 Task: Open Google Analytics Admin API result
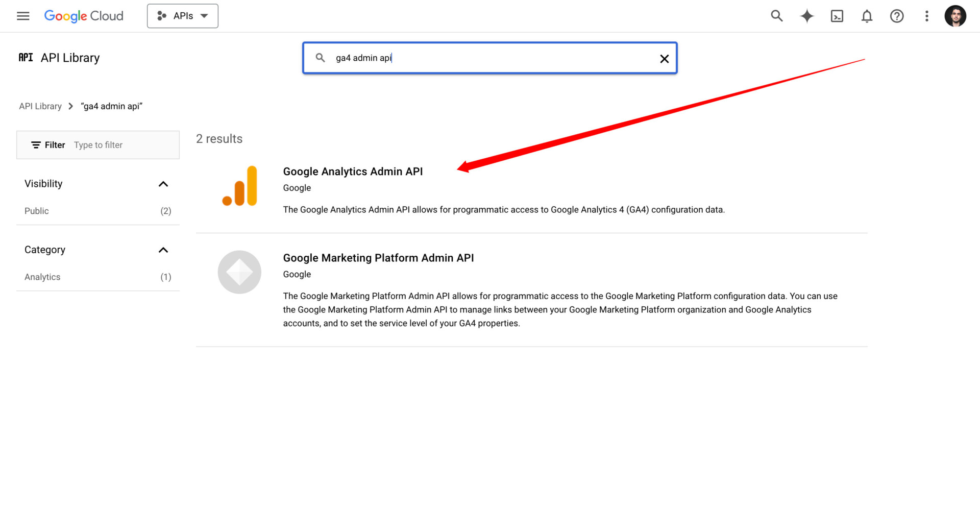tap(353, 172)
